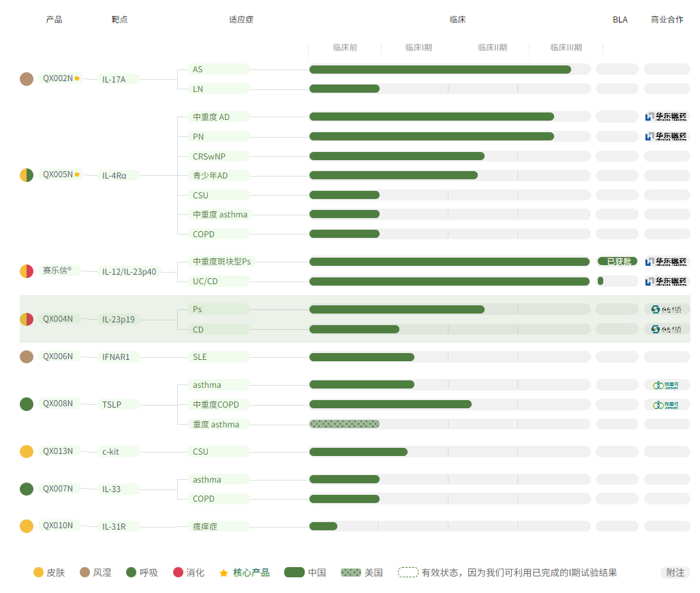Click the SLE indication label
Screen dimensions: 700x593
[x=218, y=356]
